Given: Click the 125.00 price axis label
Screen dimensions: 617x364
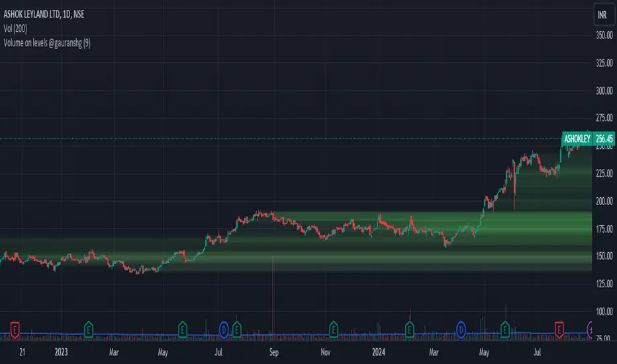Looking at the screenshot, I should pyautogui.click(x=604, y=284).
